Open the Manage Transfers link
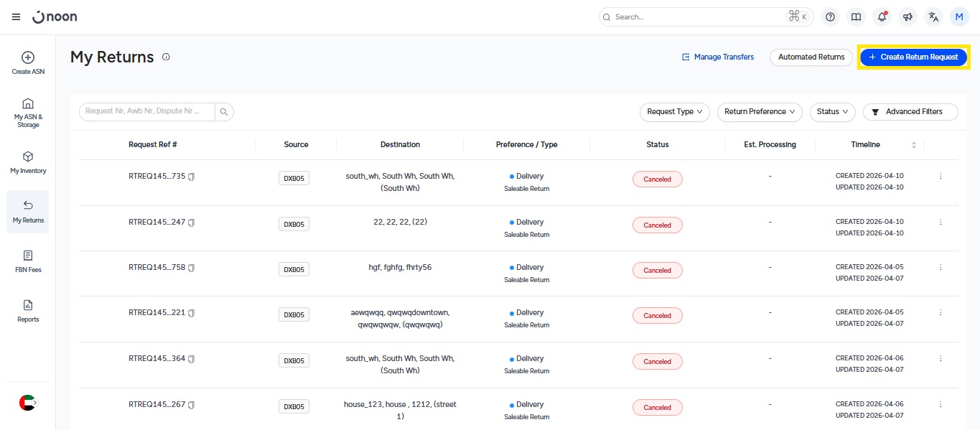Image resolution: width=980 pixels, height=430 pixels. click(x=718, y=57)
